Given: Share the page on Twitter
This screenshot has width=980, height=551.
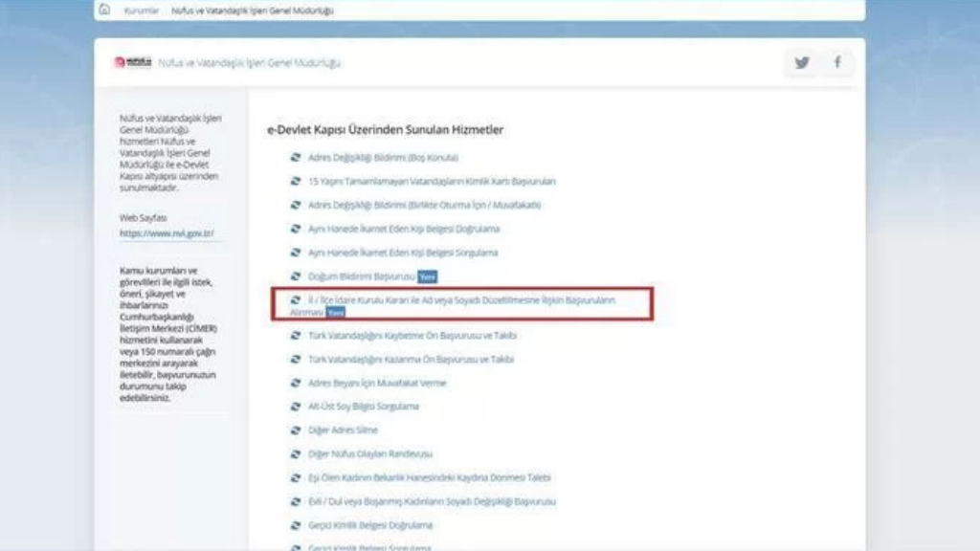Looking at the screenshot, I should click(802, 62).
